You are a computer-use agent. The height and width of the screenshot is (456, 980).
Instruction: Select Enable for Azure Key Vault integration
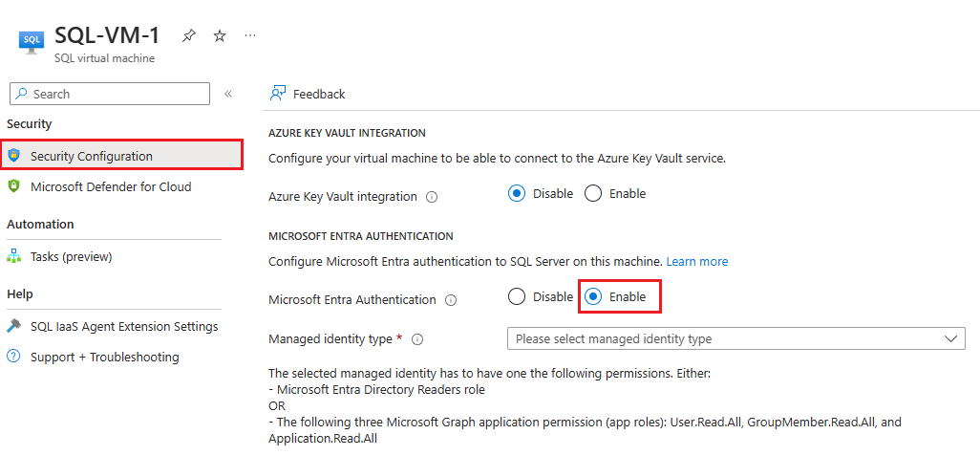point(593,193)
